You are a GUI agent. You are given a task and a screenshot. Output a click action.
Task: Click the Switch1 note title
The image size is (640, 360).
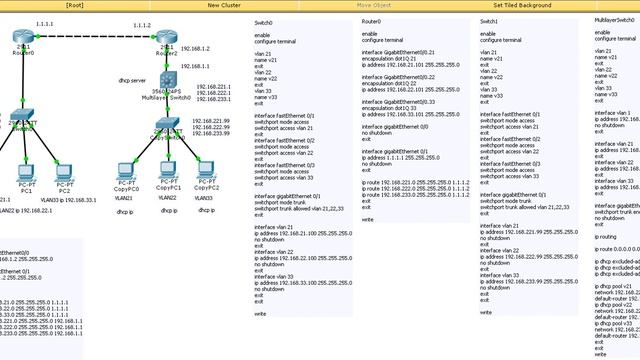[x=489, y=22]
